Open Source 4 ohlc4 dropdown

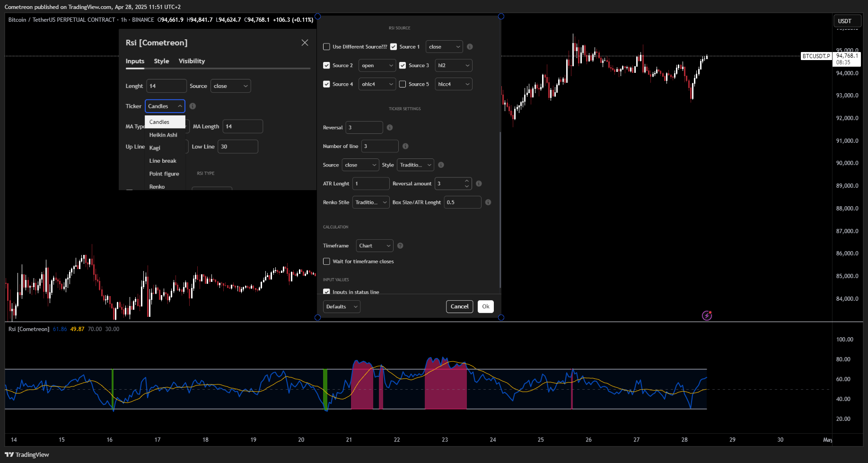point(377,84)
